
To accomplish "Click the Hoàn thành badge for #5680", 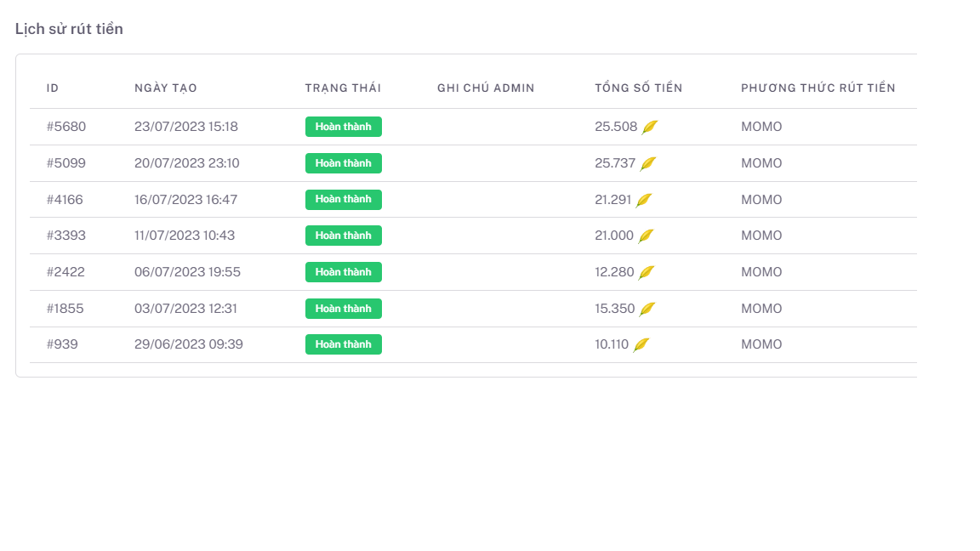I will [x=343, y=127].
